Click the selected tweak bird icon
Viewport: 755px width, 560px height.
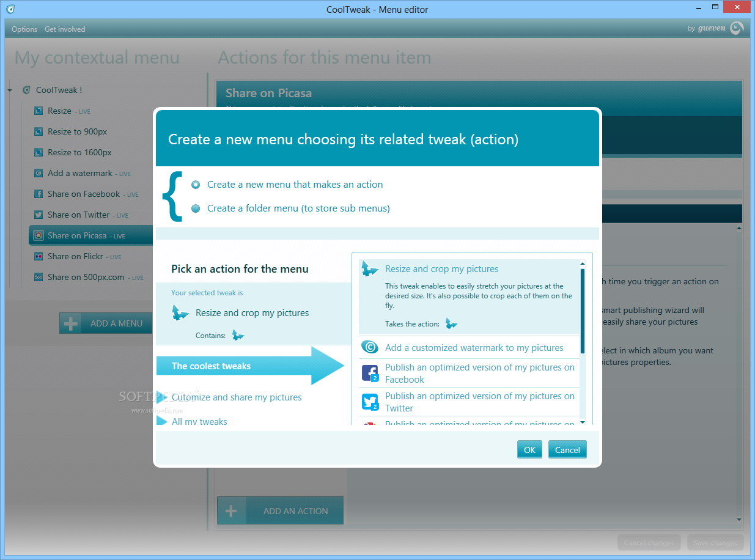(180, 313)
